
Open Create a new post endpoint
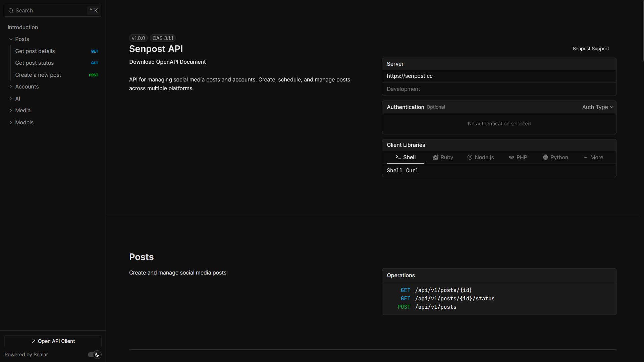38,75
